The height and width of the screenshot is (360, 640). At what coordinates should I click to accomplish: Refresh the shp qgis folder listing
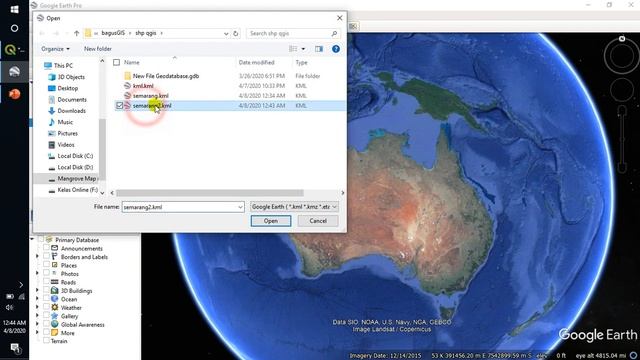click(x=236, y=33)
